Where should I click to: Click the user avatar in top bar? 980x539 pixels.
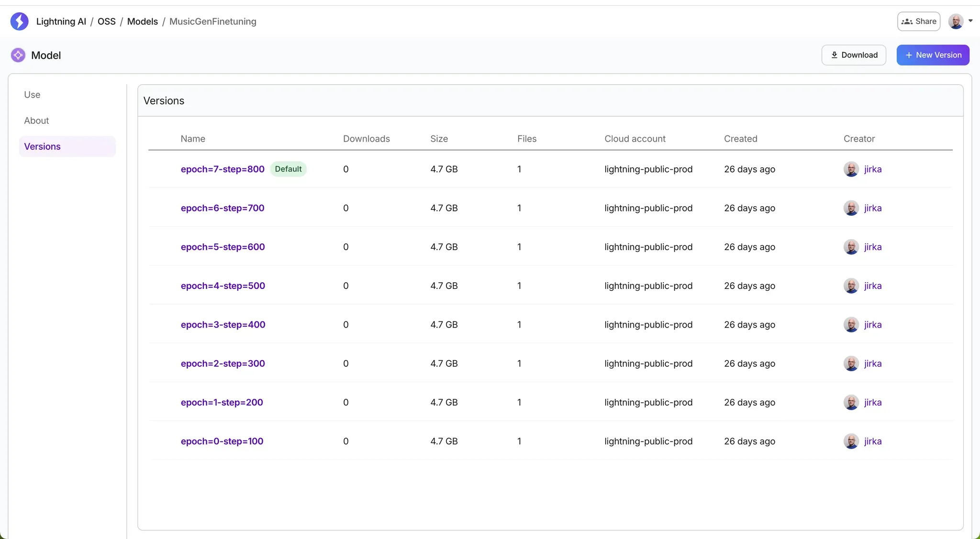(956, 21)
